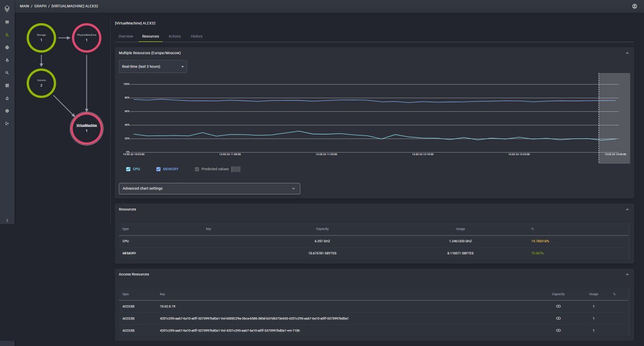This screenshot has height=346, width=644.
Task: Open the notifications bell icon
Action: [7, 98]
